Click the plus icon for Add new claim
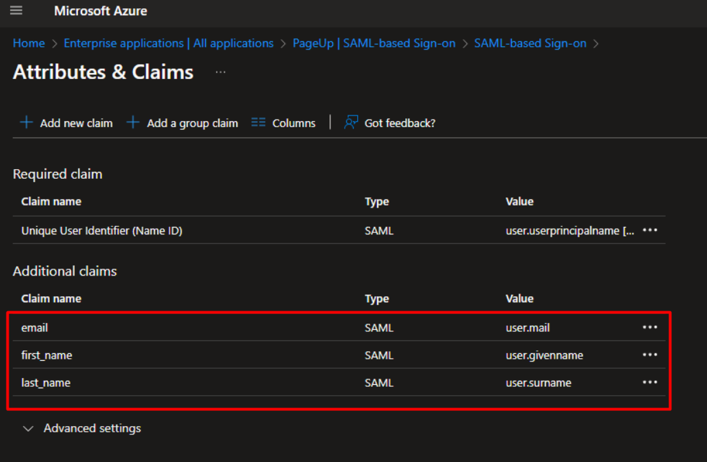707x462 pixels. pyautogui.click(x=26, y=123)
